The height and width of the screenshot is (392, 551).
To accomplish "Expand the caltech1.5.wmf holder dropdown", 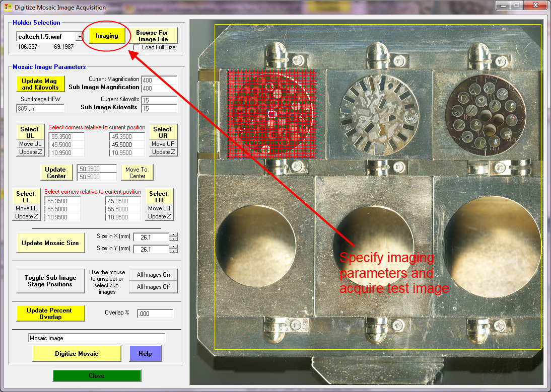I will pos(79,37).
